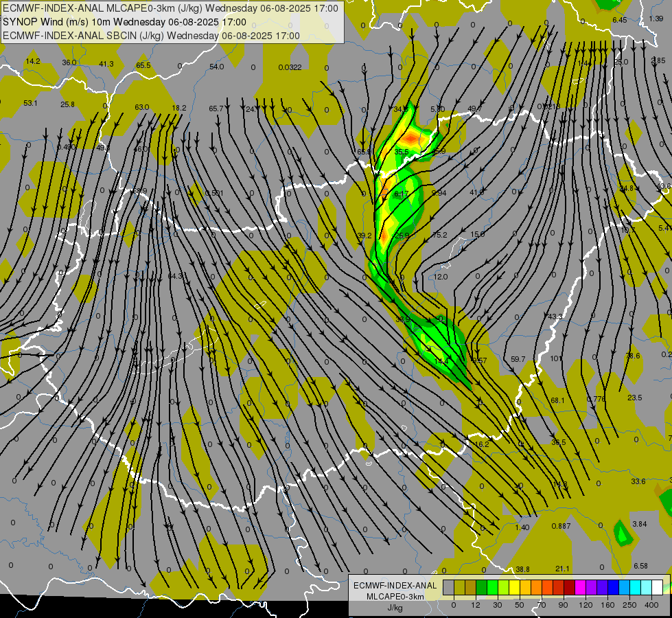The image size is (672, 618).
Task: Click the pure blue legend swatch
Action: pyautogui.click(x=614, y=587)
